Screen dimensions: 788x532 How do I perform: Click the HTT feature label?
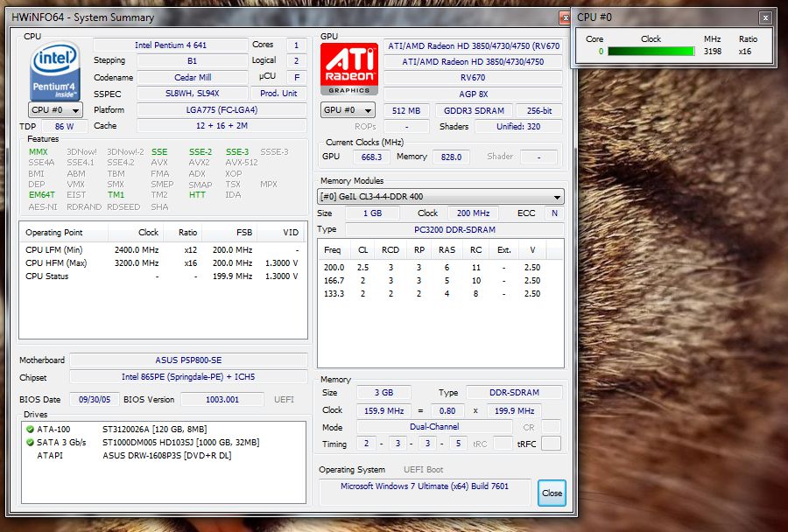[x=197, y=194]
